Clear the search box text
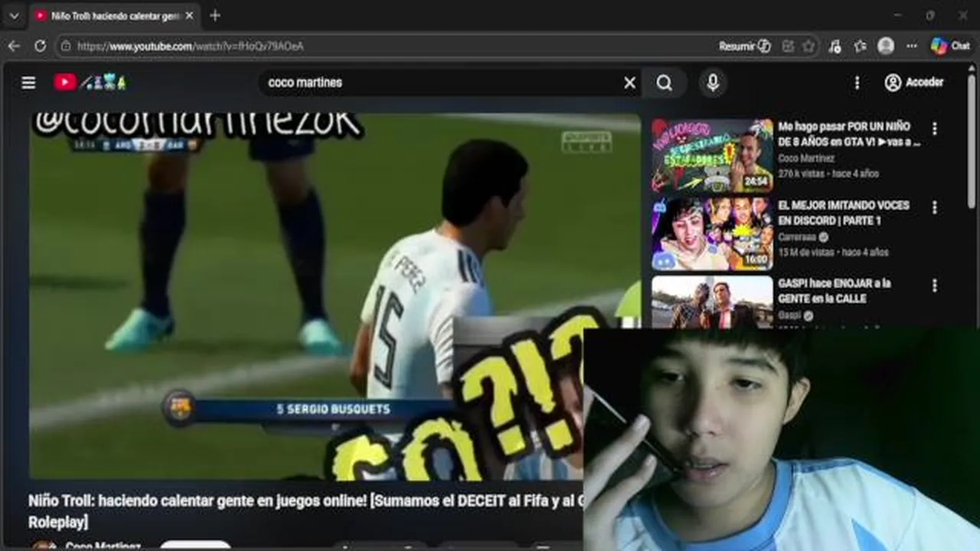980x551 pixels. (x=629, y=83)
